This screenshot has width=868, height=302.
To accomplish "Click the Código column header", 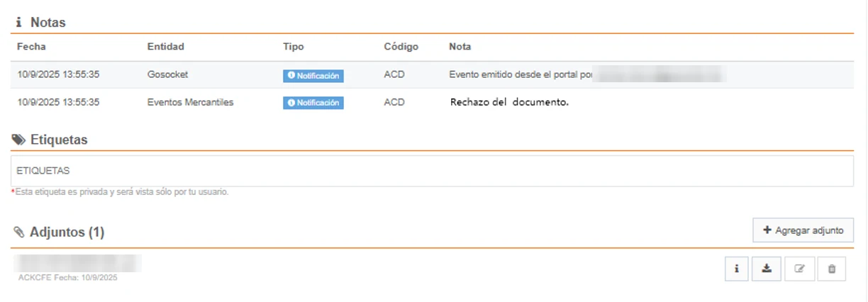I will pyautogui.click(x=401, y=47).
